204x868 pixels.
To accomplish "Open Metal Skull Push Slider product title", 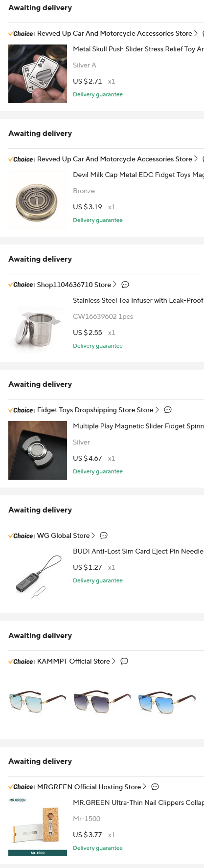I will point(138,49).
